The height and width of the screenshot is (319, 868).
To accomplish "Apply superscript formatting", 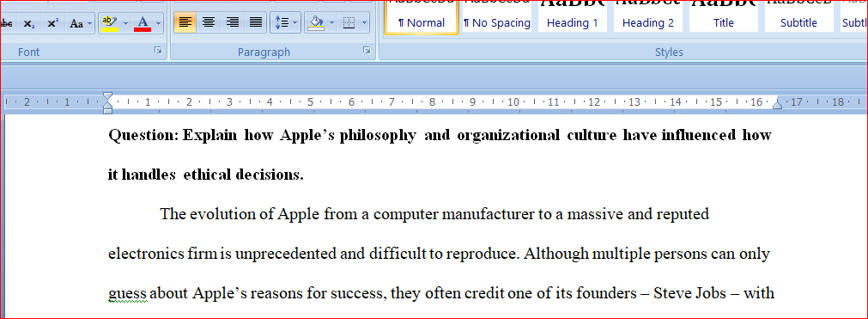I will 52,23.
